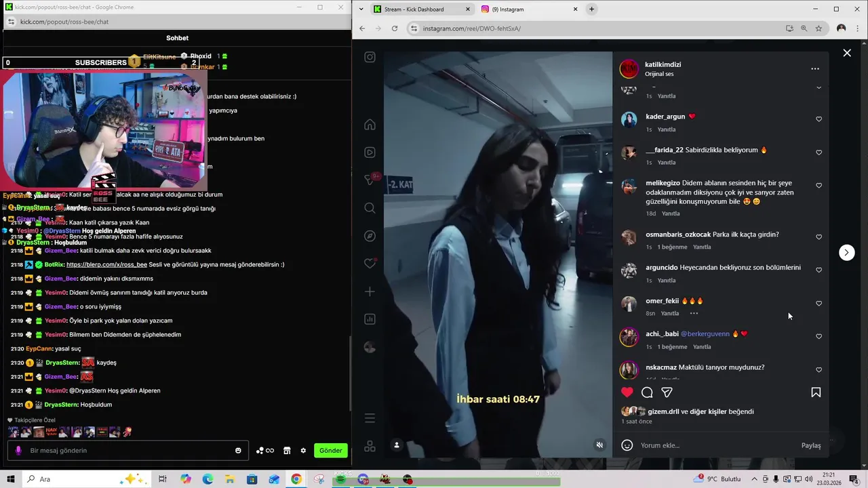Screen dimensions: 868x488
Task: Click Gönder button in Kick chat
Action: pyautogui.click(x=331, y=451)
